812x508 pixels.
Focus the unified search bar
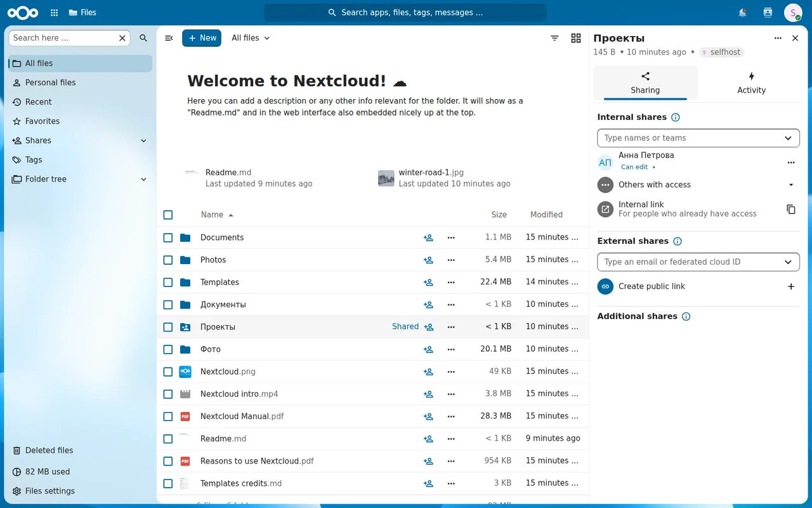click(x=405, y=13)
